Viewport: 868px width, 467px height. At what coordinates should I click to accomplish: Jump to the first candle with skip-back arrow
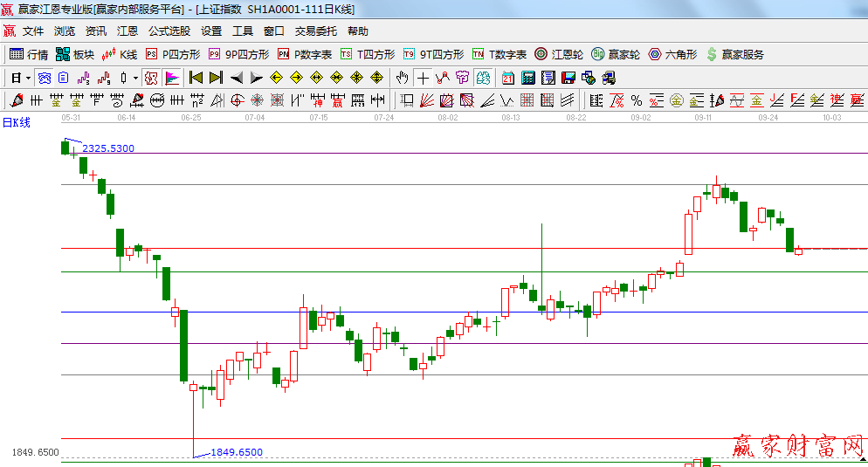pyautogui.click(x=196, y=78)
